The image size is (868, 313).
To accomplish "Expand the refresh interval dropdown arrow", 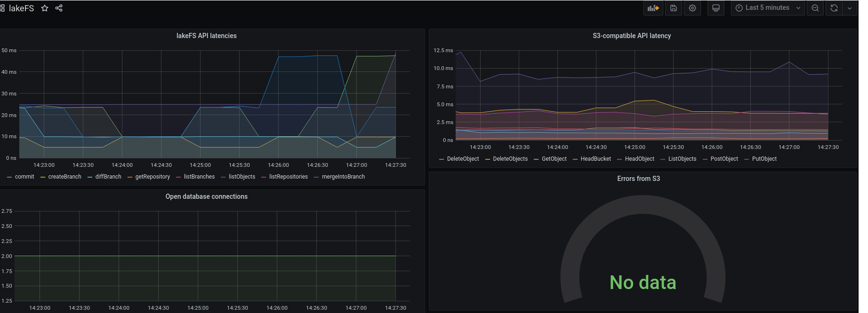I will click(850, 8).
